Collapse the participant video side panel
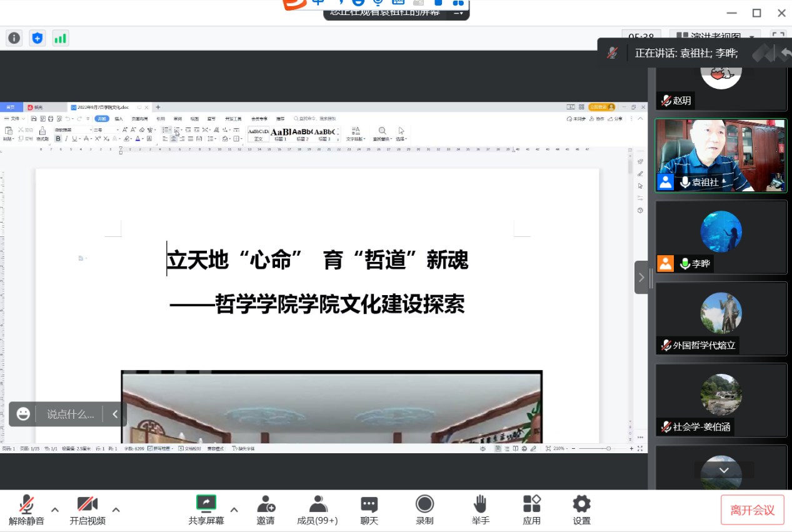The image size is (792, 532). (x=641, y=278)
